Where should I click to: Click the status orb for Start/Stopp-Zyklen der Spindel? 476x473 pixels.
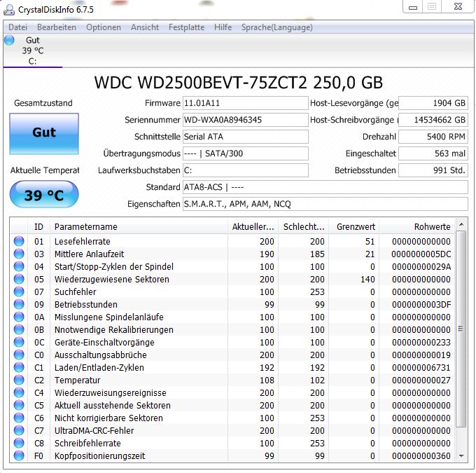click(19, 266)
